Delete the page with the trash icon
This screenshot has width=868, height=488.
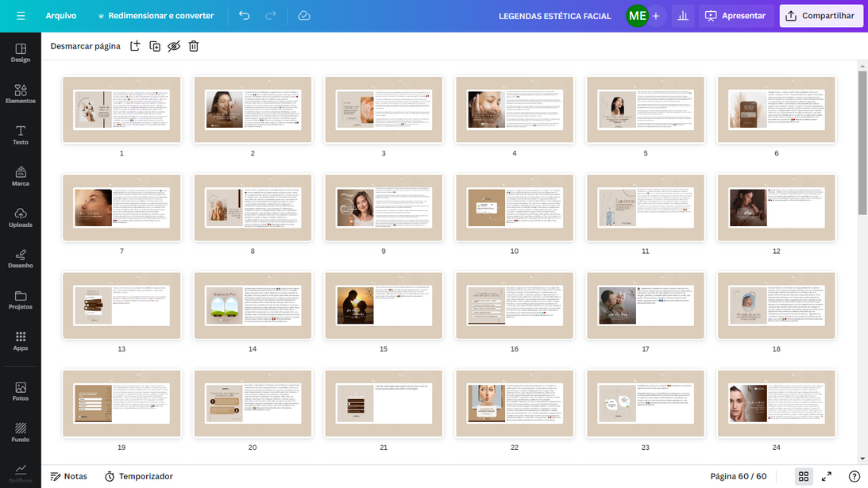[x=194, y=46]
